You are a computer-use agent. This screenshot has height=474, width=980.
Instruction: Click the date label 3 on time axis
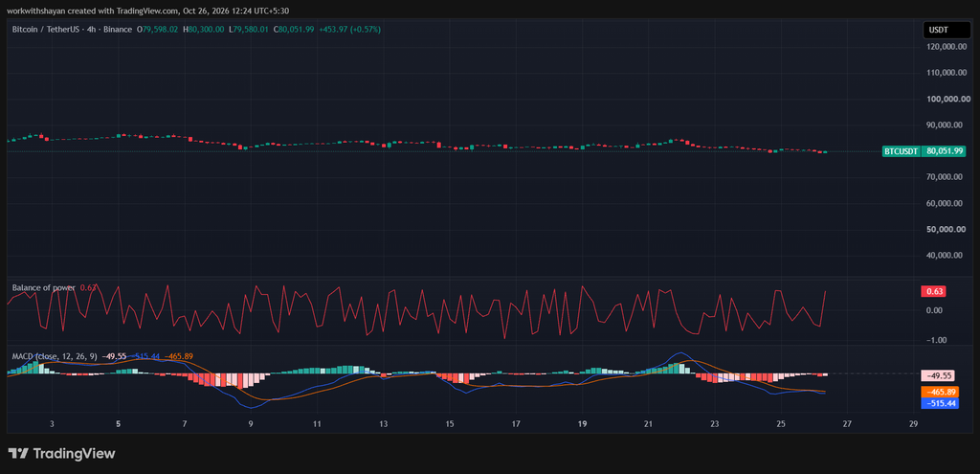coord(52,424)
